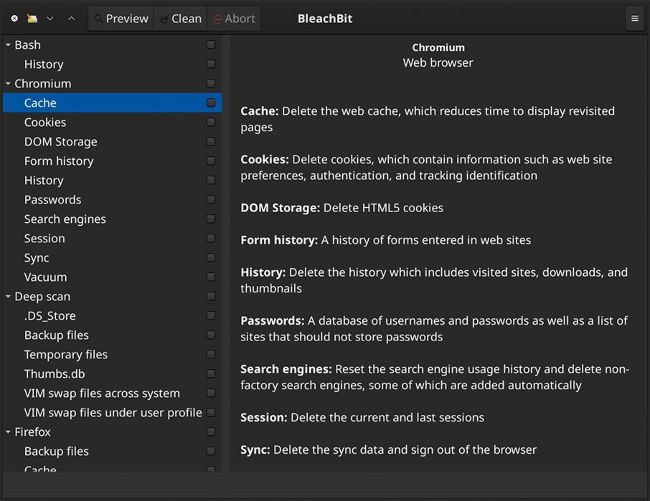
Task: Click the upward chevron in the title bar
Action: tap(72, 19)
